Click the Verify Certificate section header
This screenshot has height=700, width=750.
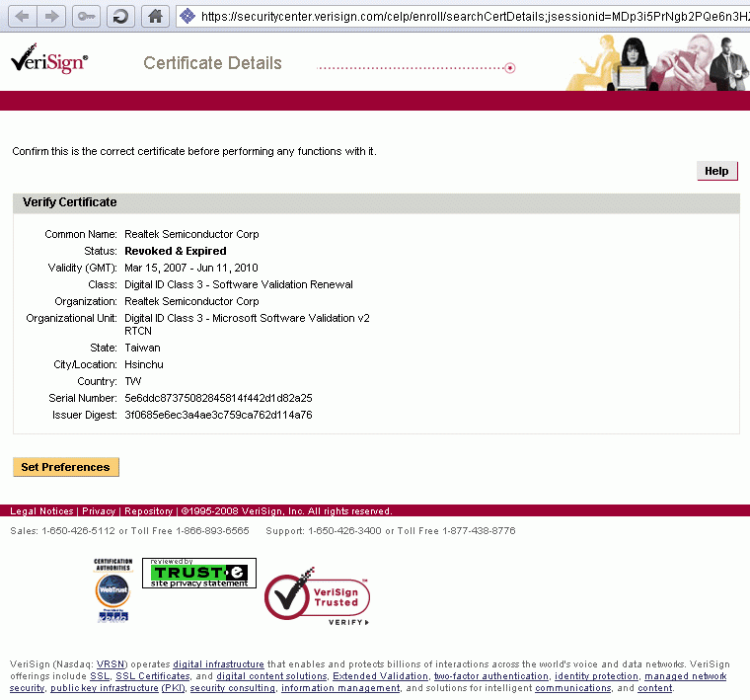click(376, 202)
